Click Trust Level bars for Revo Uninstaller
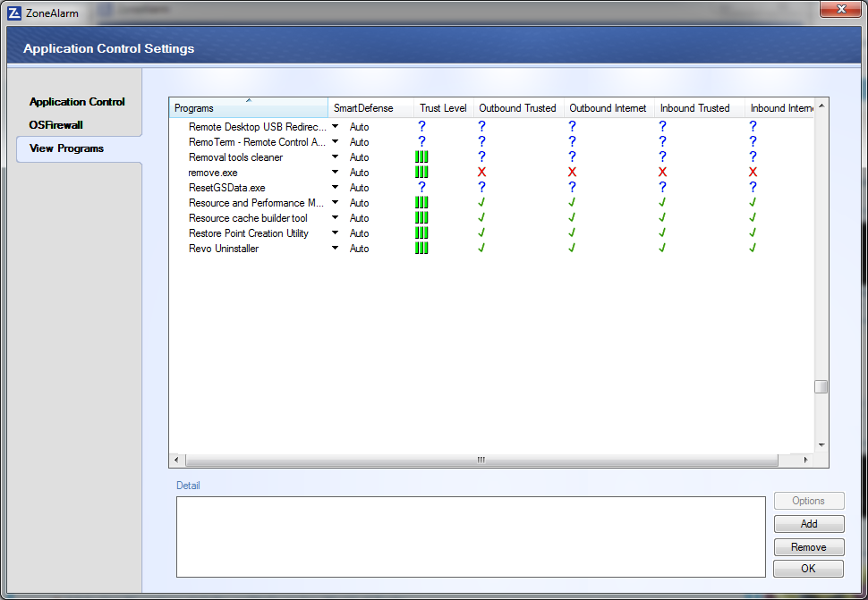The width and height of the screenshot is (868, 600). (x=421, y=249)
